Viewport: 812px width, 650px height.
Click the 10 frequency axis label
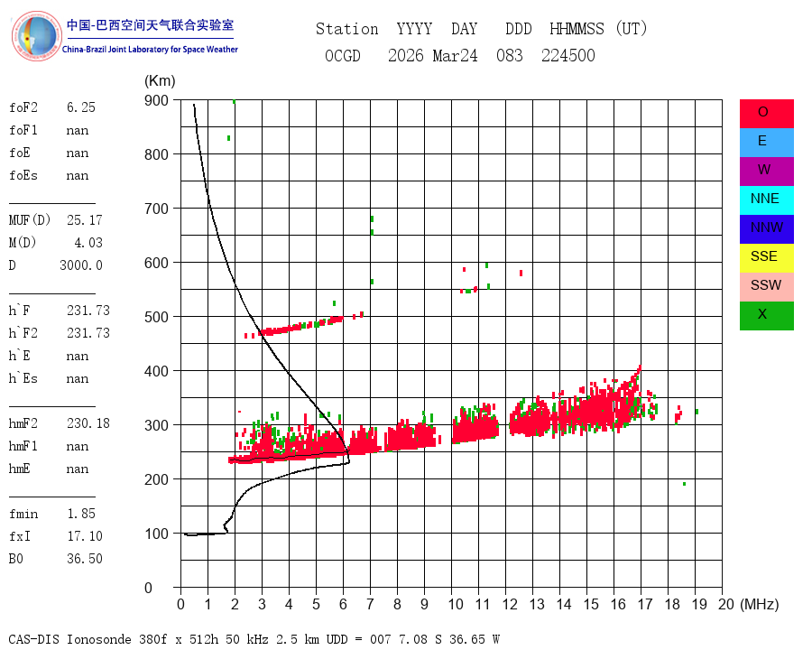click(x=456, y=604)
